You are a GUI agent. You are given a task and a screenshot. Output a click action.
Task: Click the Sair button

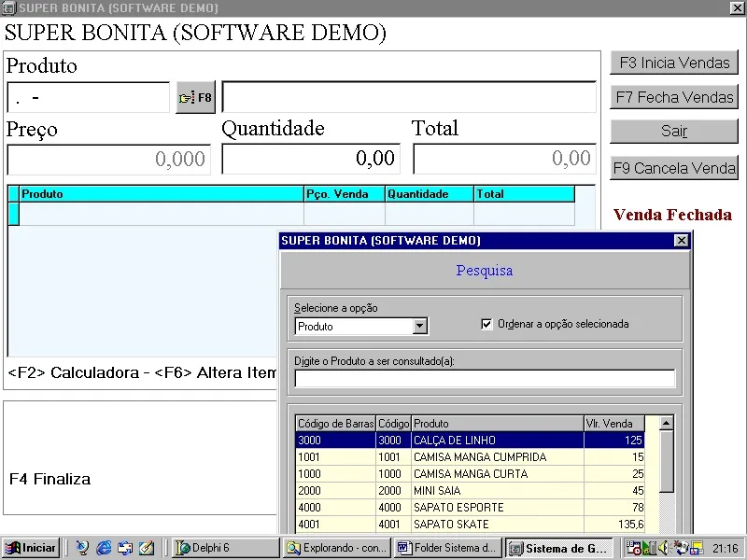[x=674, y=131]
